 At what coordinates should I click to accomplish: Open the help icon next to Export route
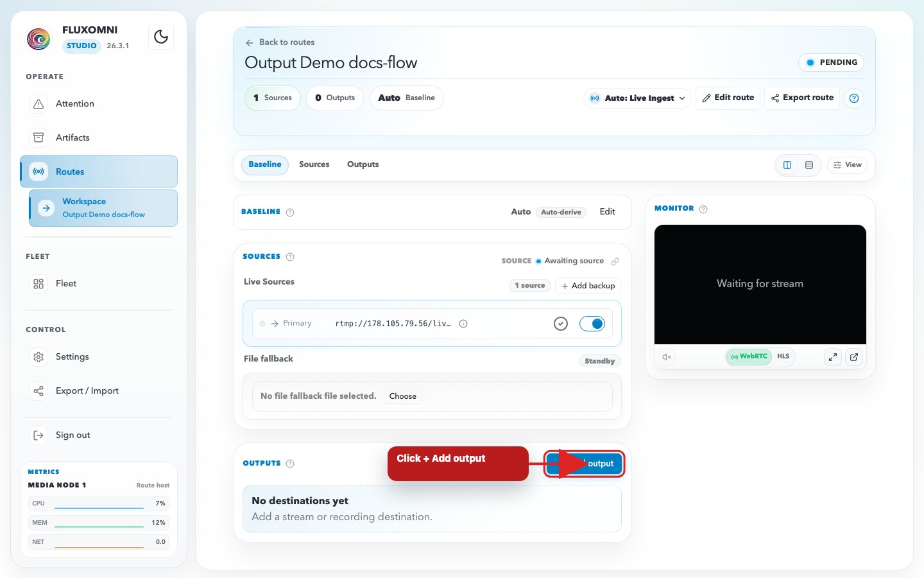[854, 98]
